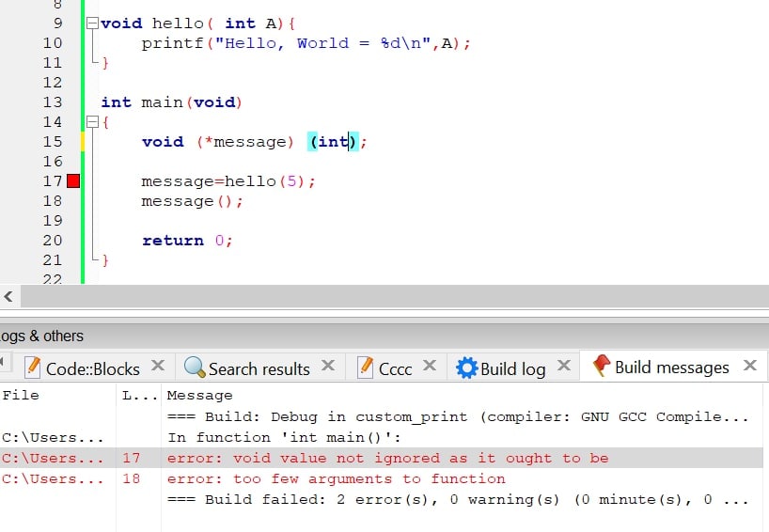Collapse the main function fold marker

(92, 122)
